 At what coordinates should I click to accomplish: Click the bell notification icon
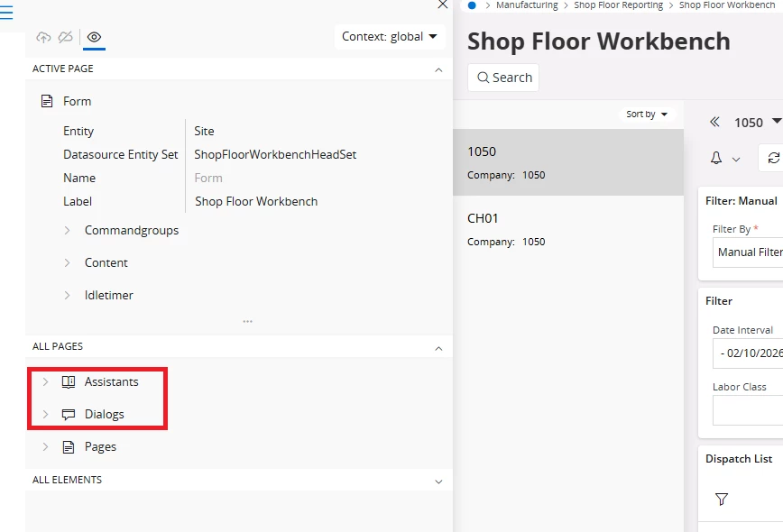(716, 158)
